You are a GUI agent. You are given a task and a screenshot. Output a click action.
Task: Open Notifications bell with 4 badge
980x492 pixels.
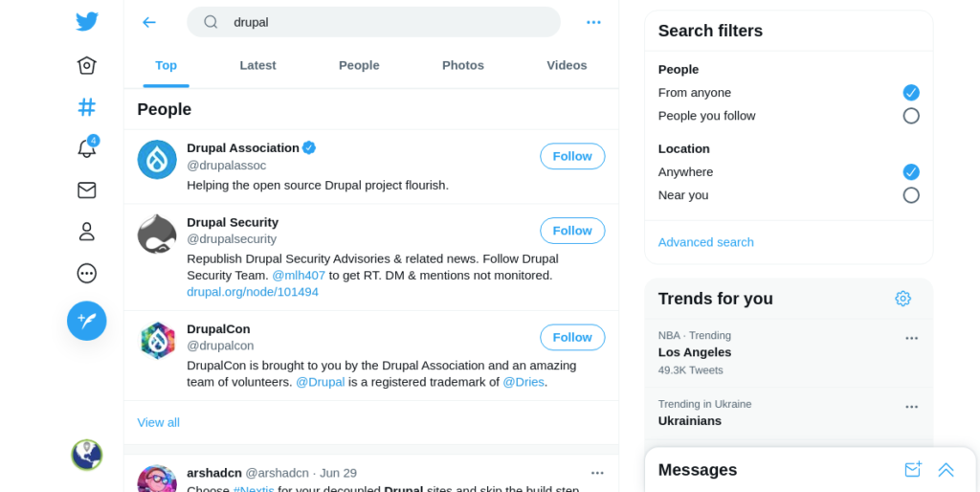[87, 148]
